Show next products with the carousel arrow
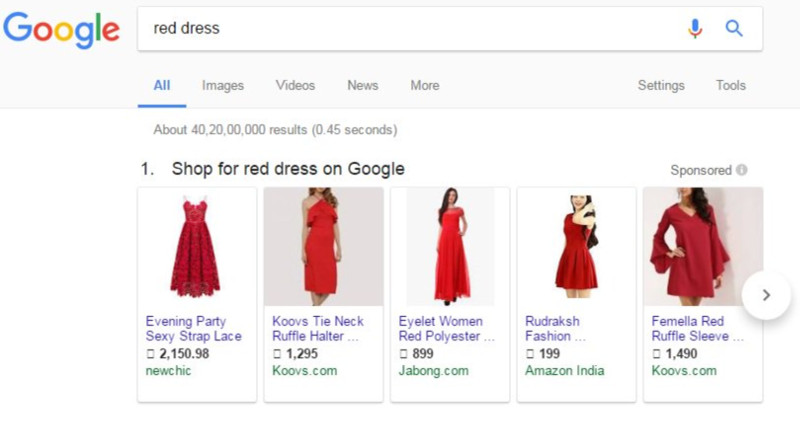The width and height of the screenshot is (800, 421). pyautogui.click(x=766, y=295)
